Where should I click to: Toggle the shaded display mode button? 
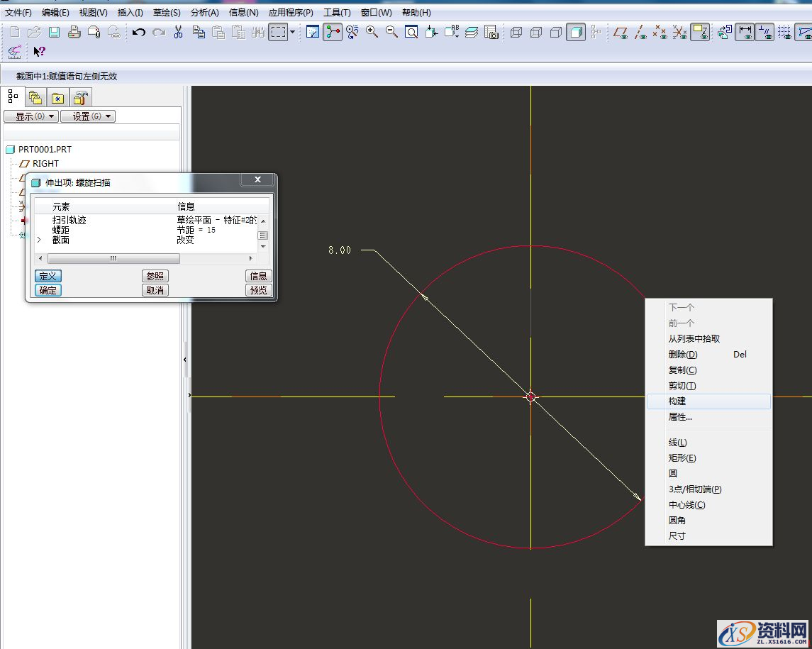pos(576,32)
